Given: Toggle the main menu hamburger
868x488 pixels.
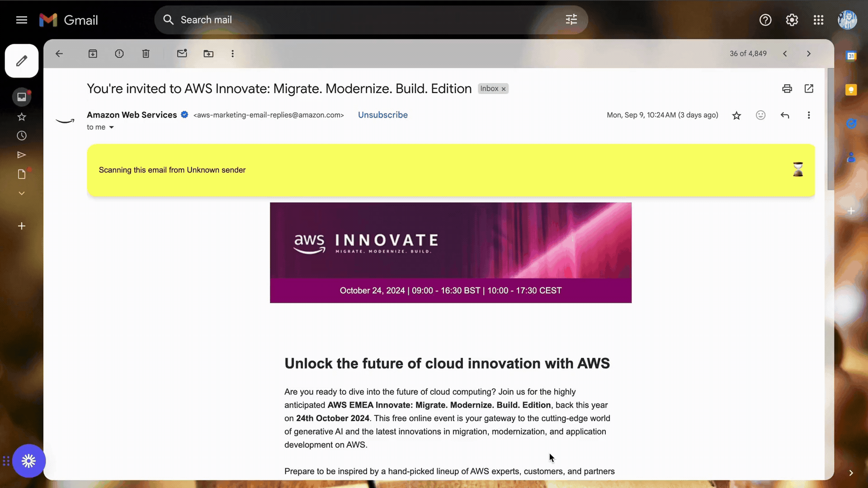Looking at the screenshot, I should point(22,20).
